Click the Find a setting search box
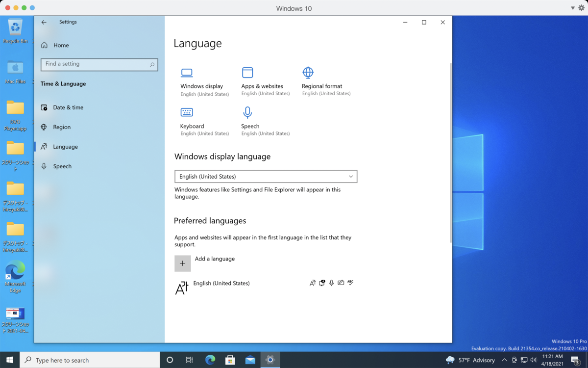This screenshot has height=368, width=588. [x=99, y=64]
